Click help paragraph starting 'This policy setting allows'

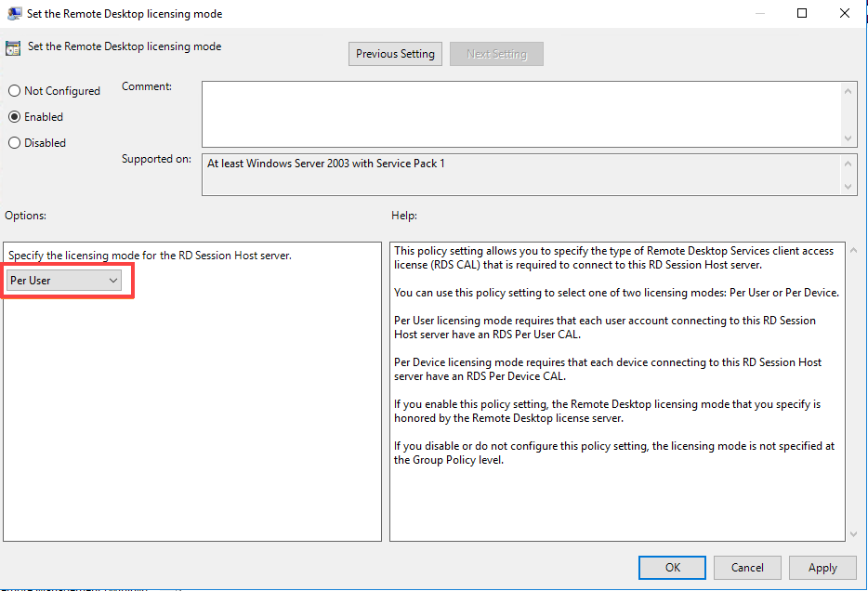click(613, 258)
